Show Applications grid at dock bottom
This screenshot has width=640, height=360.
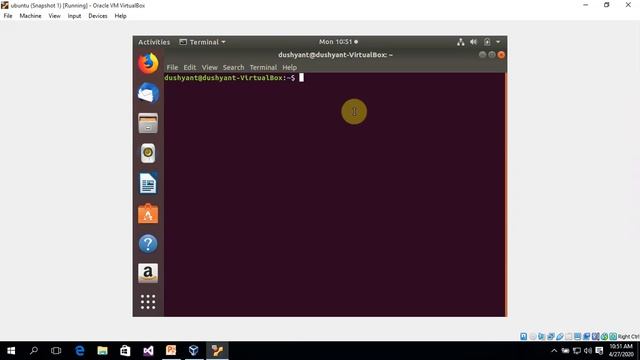pyautogui.click(x=148, y=302)
